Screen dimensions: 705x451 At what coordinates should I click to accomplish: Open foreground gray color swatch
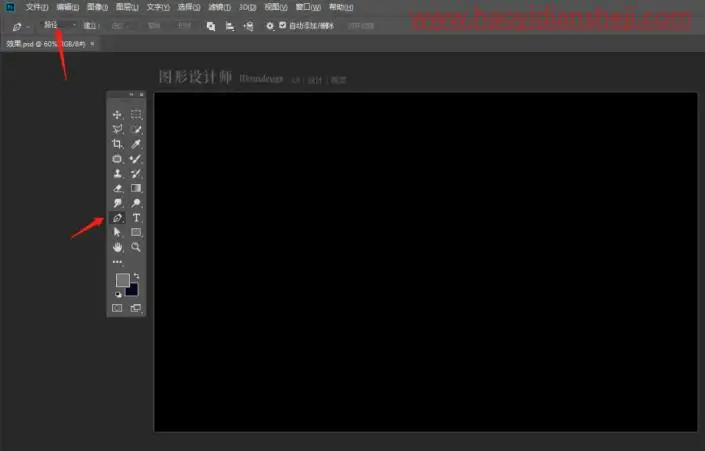tap(122, 280)
